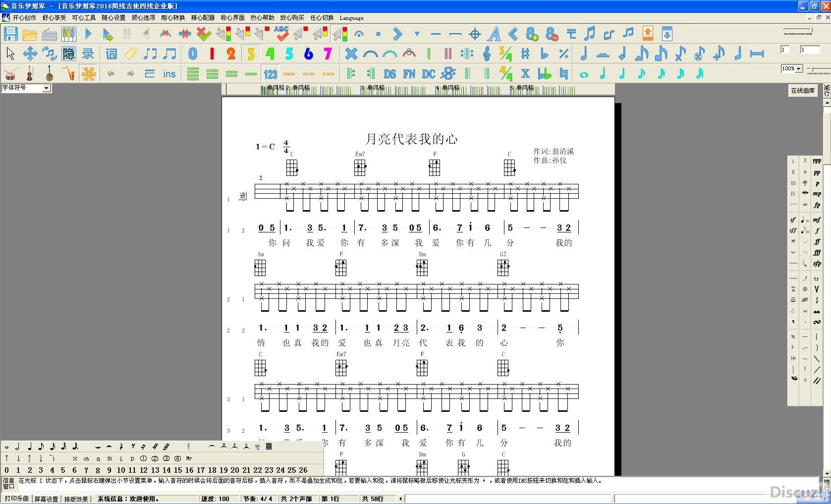Click the wider number field showing 1
Screen dimensions: 831x504
pyautogui.click(x=810, y=50)
